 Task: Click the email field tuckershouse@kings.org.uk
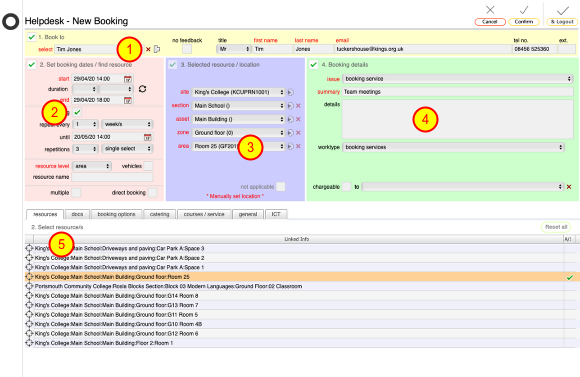pos(423,49)
